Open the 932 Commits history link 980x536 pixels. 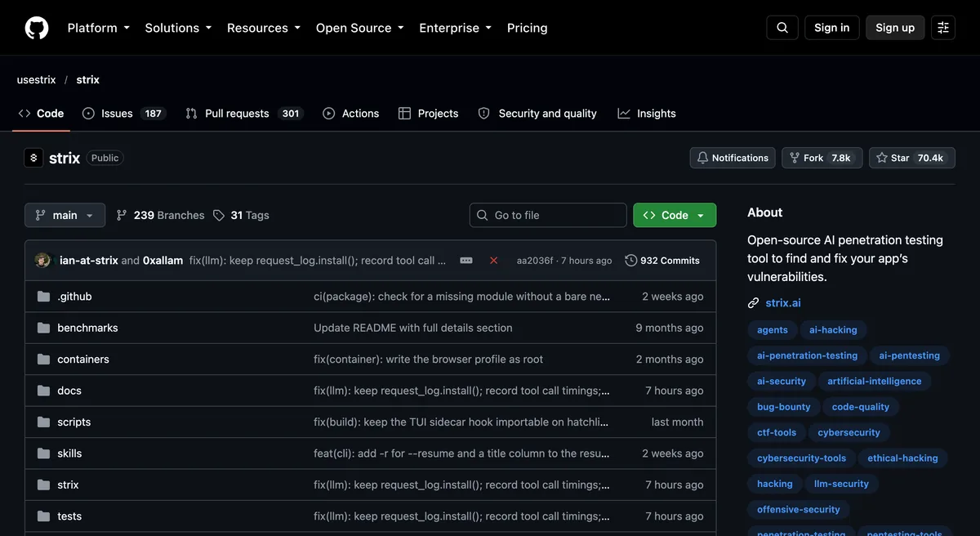(662, 261)
